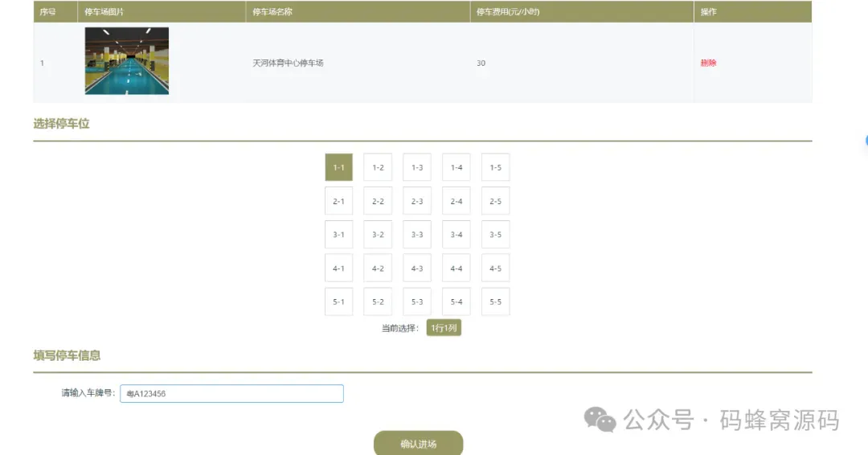Screen dimensions: 868x455
Task: Focus the license plate input field
Action: [232, 394]
